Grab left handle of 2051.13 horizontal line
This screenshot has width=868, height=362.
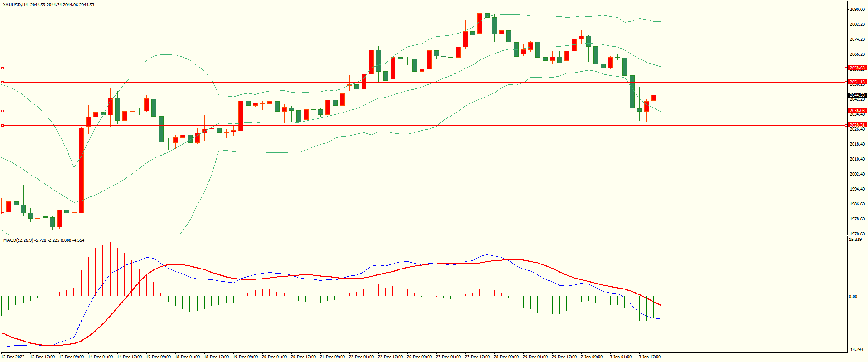(2, 83)
